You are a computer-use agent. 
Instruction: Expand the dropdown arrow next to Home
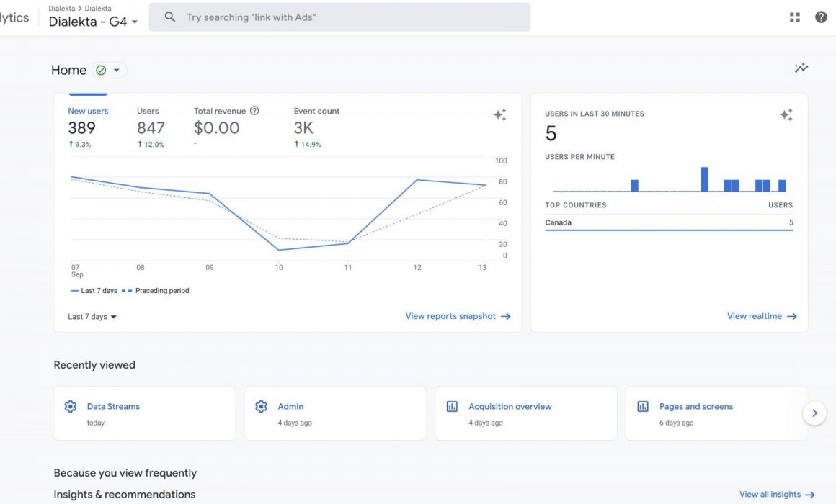click(x=117, y=70)
